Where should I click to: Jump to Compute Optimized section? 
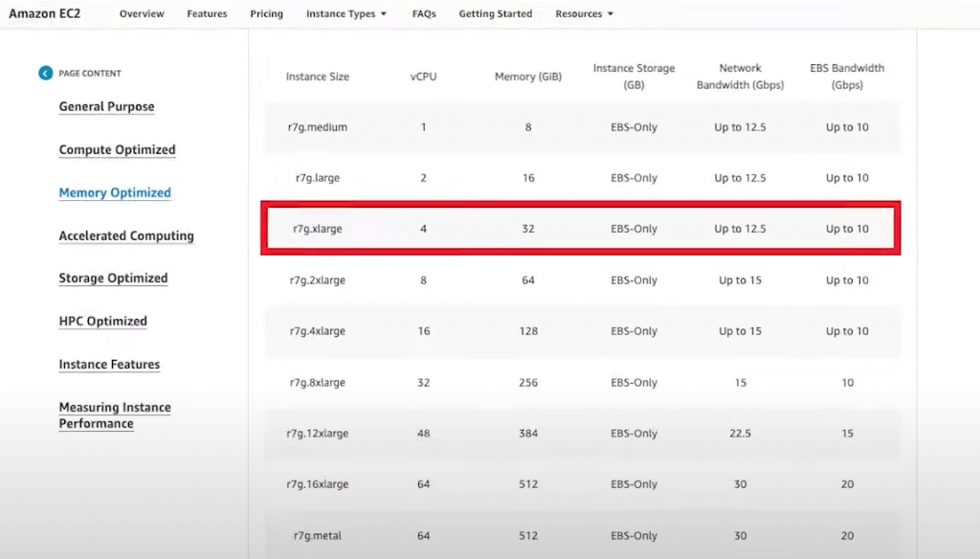pos(117,150)
